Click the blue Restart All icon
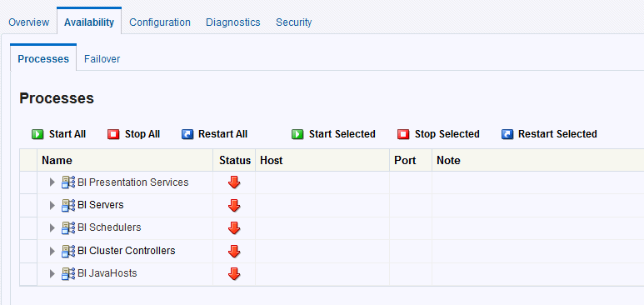Screen dimensions: 644x305 pos(187,134)
